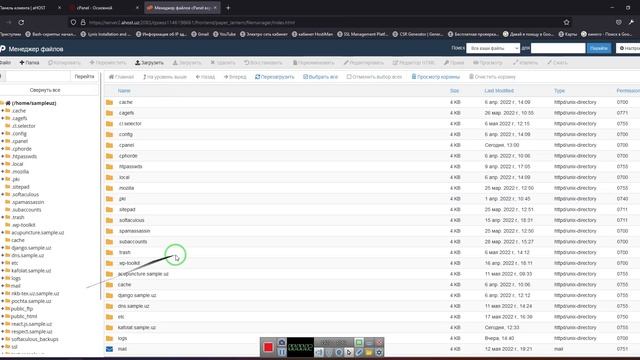
Task: Sort files by Last Modified column
Action: (x=499, y=91)
